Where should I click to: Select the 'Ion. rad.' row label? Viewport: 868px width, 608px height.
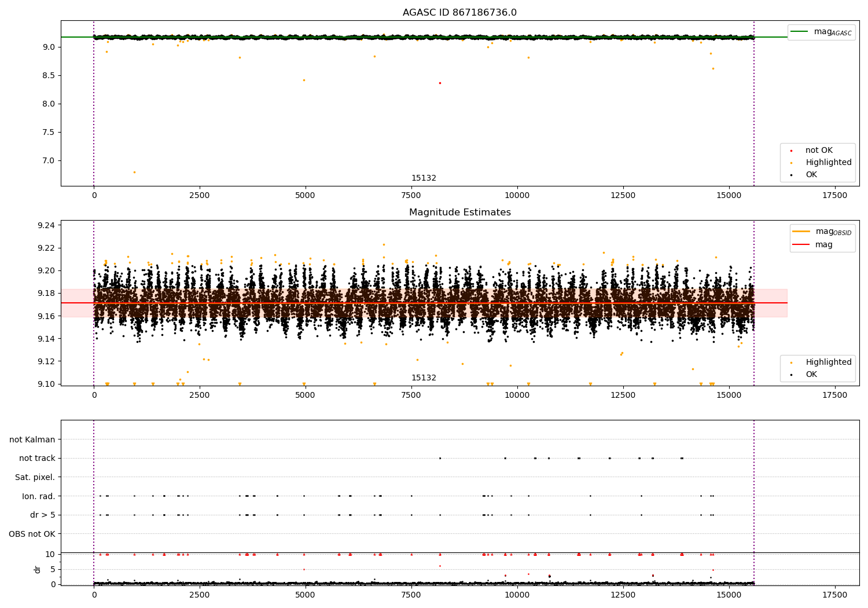point(39,496)
